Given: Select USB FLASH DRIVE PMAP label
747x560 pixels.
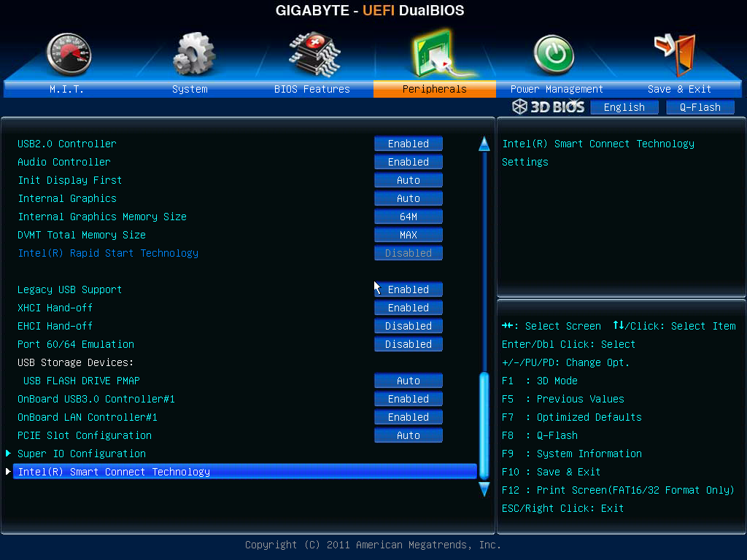Looking at the screenshot, I should tap(82, 381).
